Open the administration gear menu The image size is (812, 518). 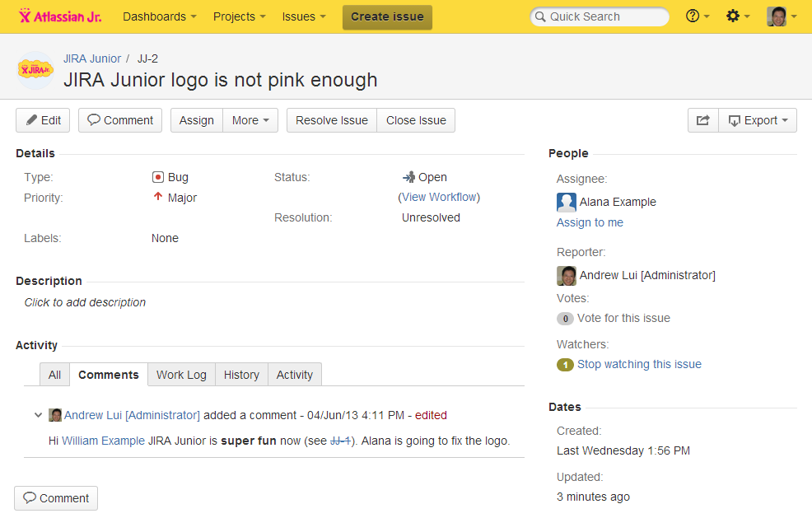pos(737,16)
